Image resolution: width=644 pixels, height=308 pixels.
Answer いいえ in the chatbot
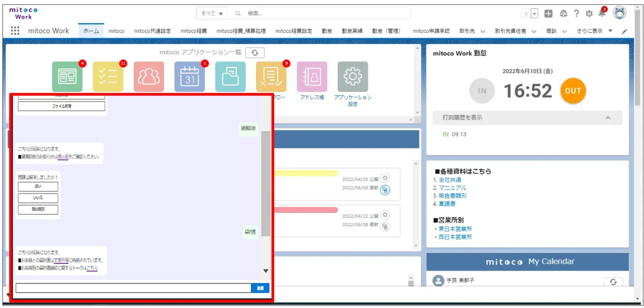(x=38, y=198)
